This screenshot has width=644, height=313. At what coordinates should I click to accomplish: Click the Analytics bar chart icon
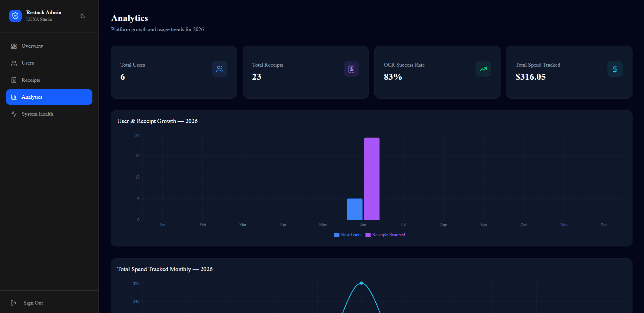tap(14, 97)
